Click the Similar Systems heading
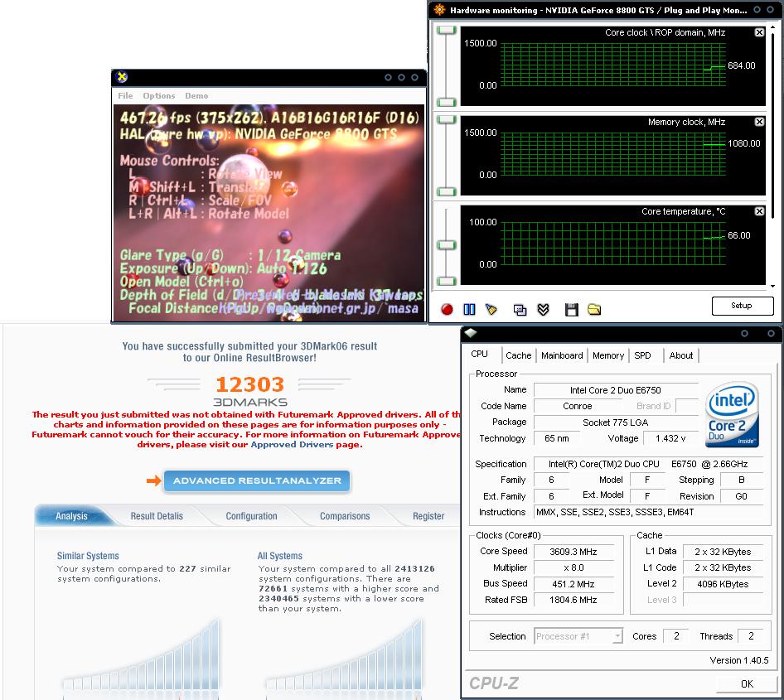This screenshot has height=700, width=784. tap(88, 556)
